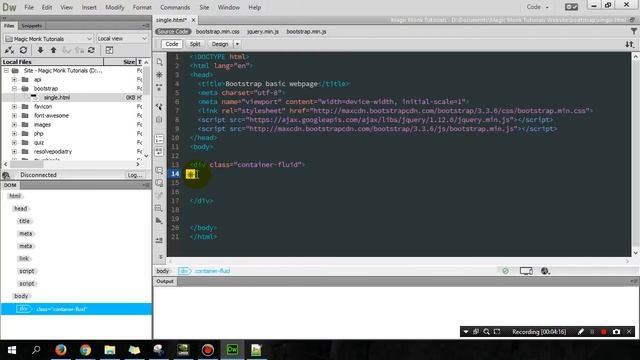This screenshot has height=360, width=640.
Task: Open jquery.min.js related file
Action: pos(262,31)
